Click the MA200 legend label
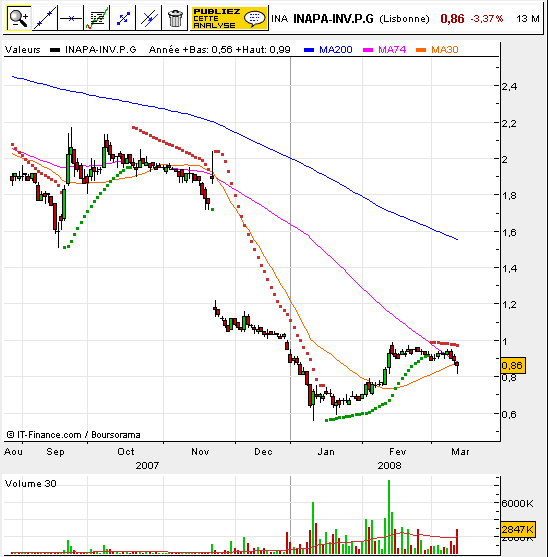Screen dimensions: 548x557 tap(336, 50)
